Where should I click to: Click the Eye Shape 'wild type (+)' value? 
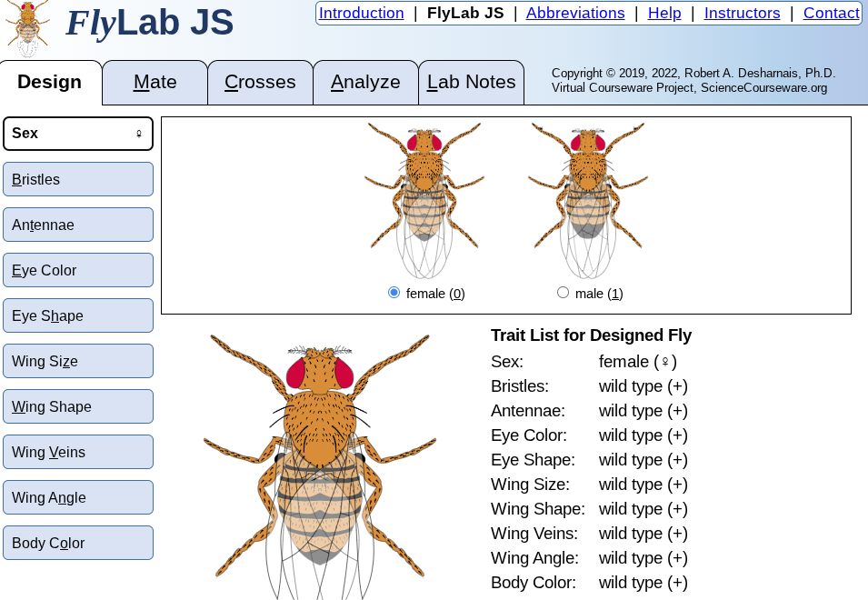click(644, 459)
